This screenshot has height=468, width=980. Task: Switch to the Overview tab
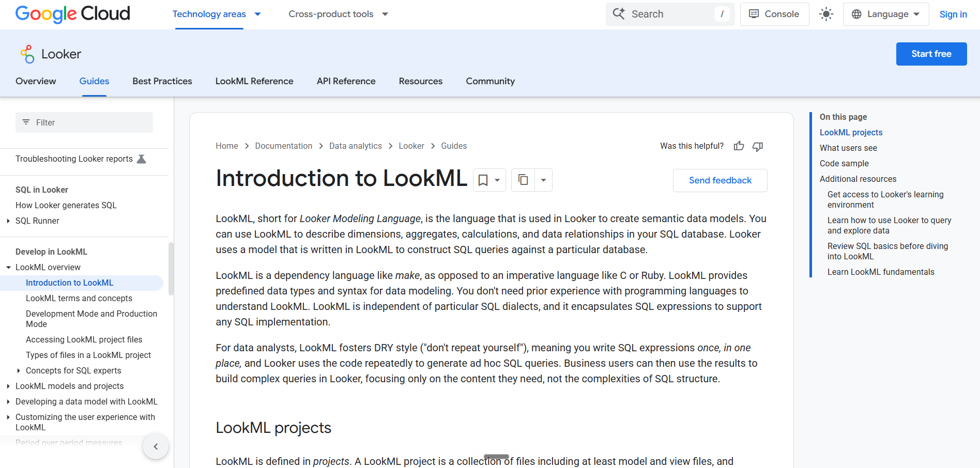pos(36,81)
